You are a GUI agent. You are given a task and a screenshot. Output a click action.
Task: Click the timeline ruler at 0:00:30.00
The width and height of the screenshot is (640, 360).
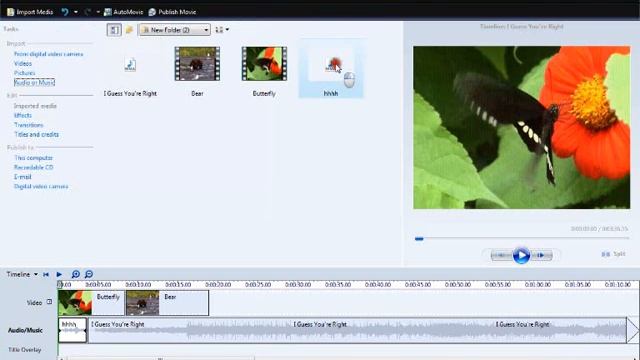298,284
